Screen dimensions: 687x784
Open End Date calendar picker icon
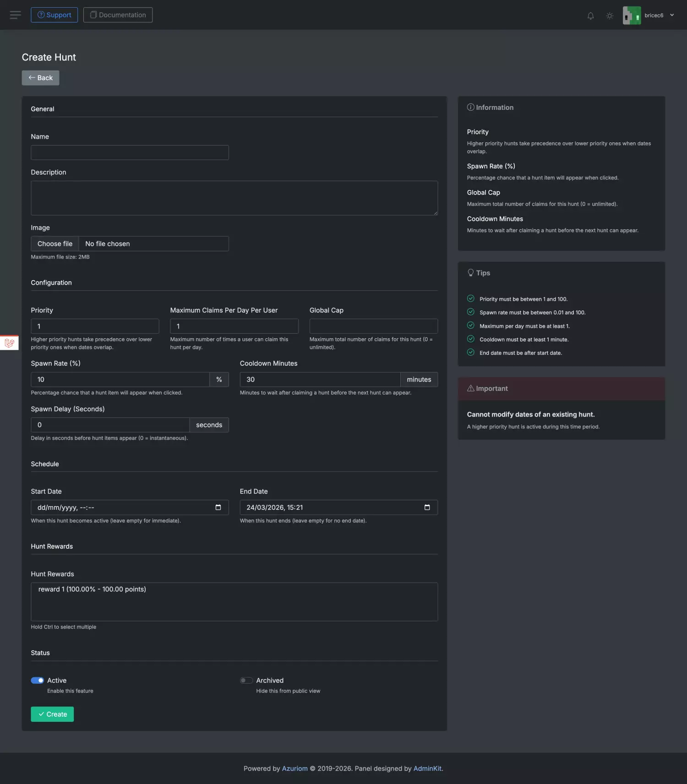[427, 507]
